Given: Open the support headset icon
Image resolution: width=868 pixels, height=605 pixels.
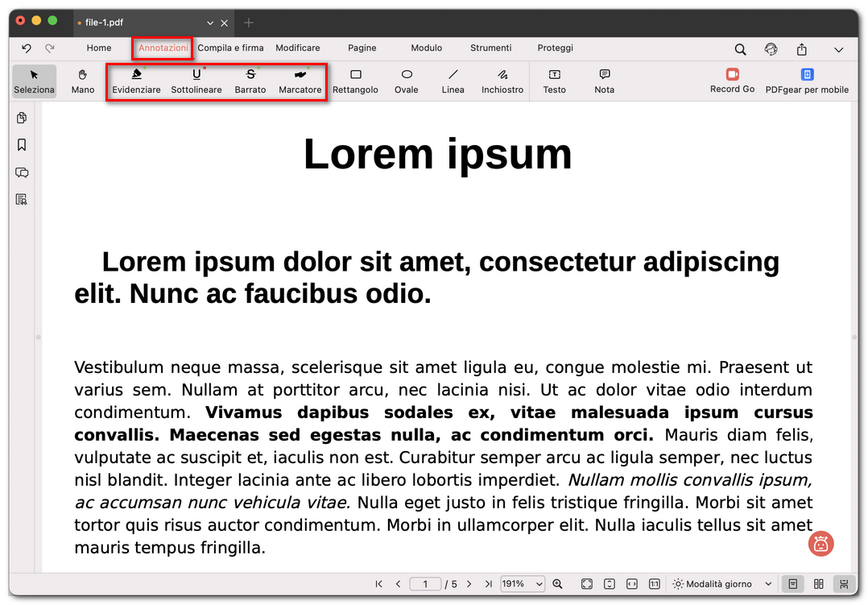Looking at the screenshot, I should click(x=771, y=49).
